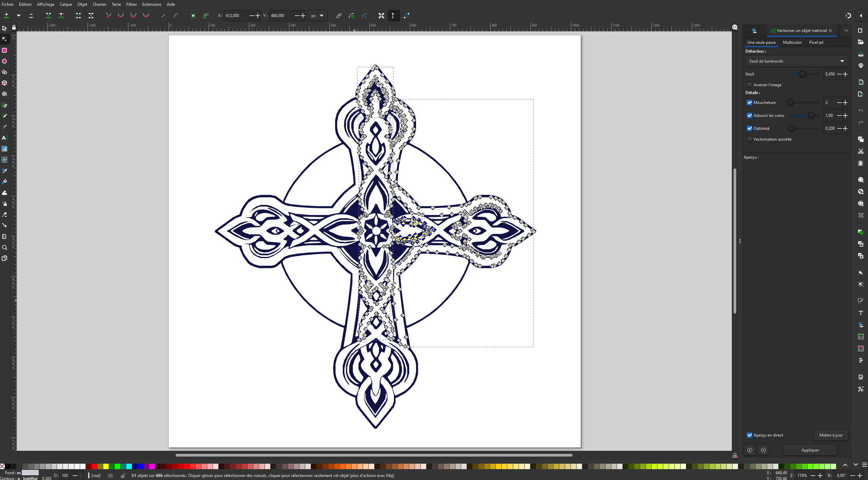Switch to the Multicolor tab

tap(792, 42)
